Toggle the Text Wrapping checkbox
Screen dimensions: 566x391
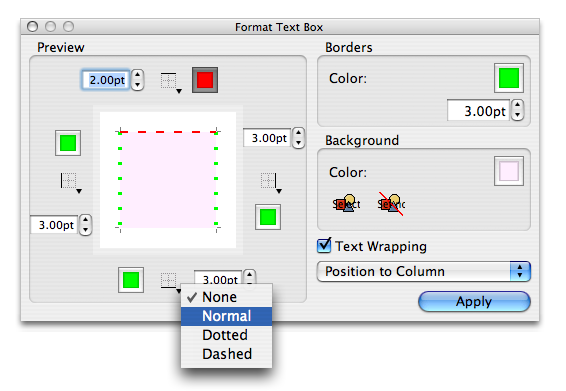[x=324, y=246]
